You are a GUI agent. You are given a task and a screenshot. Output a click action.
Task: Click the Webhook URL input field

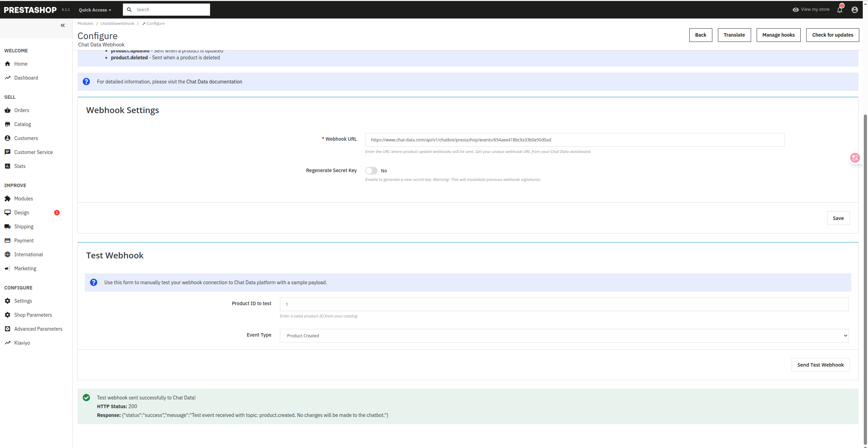point(575,140)
